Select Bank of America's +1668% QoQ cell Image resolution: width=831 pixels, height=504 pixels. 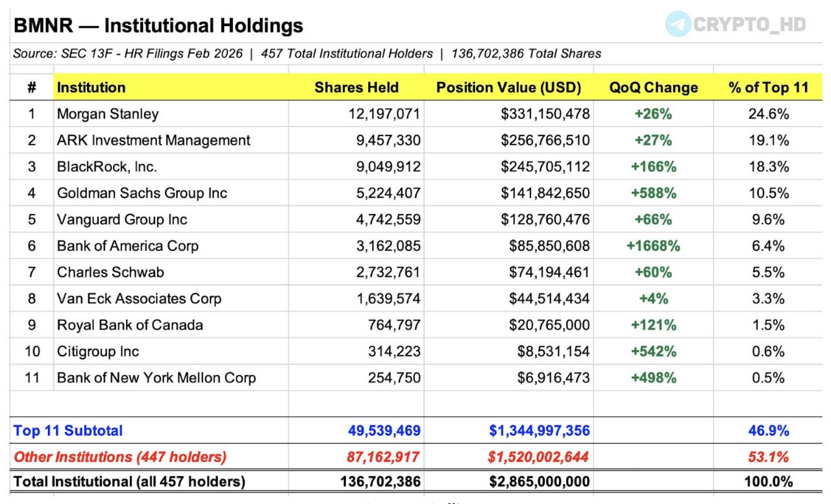point(653,246)
